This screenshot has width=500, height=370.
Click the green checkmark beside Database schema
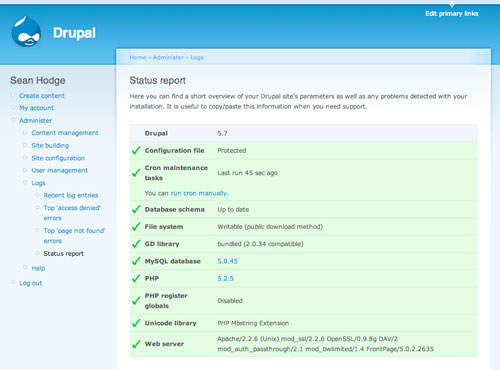[136, 209]
